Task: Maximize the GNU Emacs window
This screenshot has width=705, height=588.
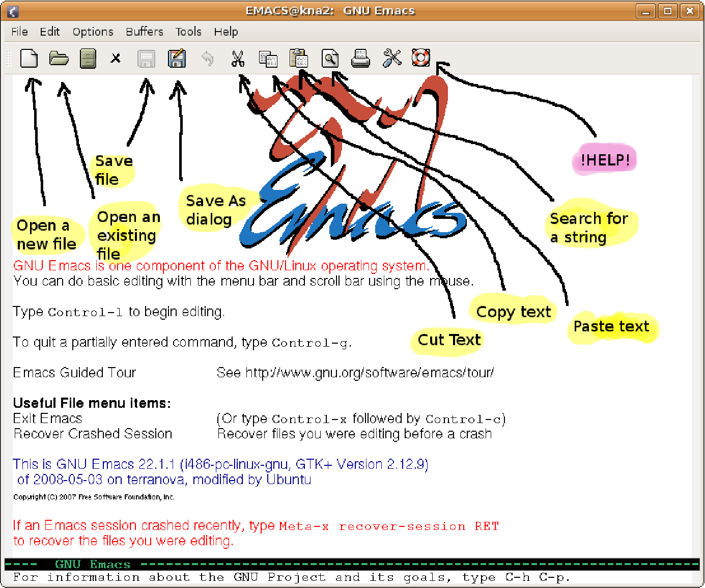Action: pos(668,11)
